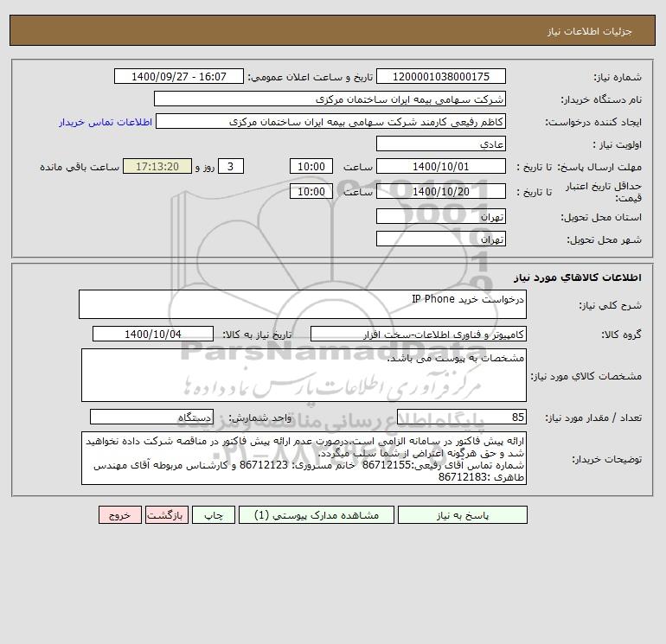Click label شماره نیاز

click(x=618, y=77)
